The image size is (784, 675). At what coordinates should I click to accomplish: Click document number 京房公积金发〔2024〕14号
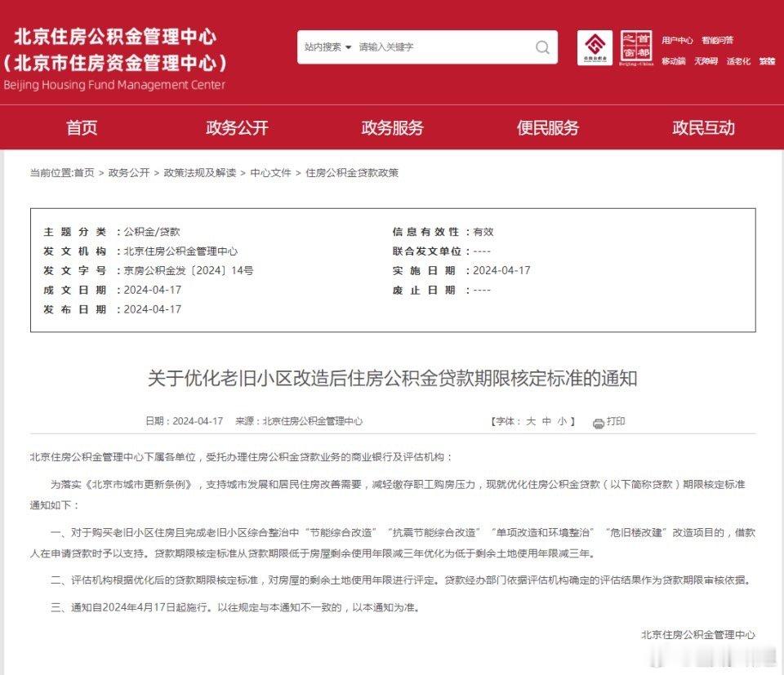[x=189, y=270]
